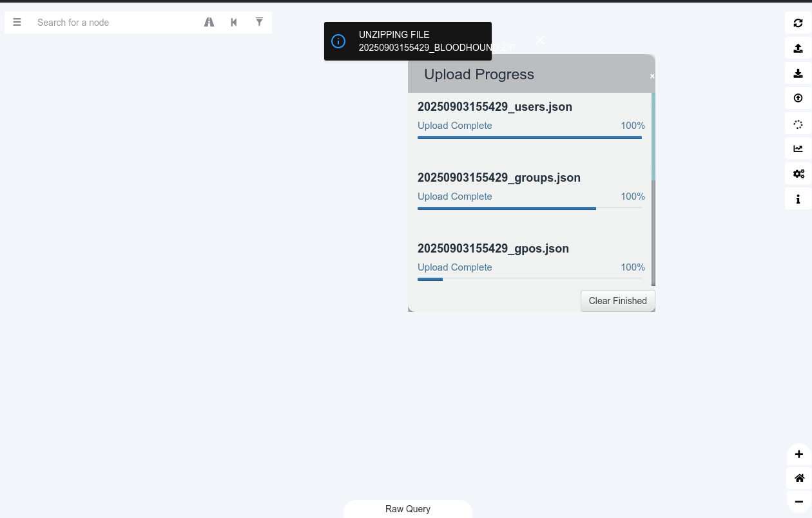Click the spinner upload status icon
The width and height of the screenshot is (812, 518).
[x=798, y=124]
